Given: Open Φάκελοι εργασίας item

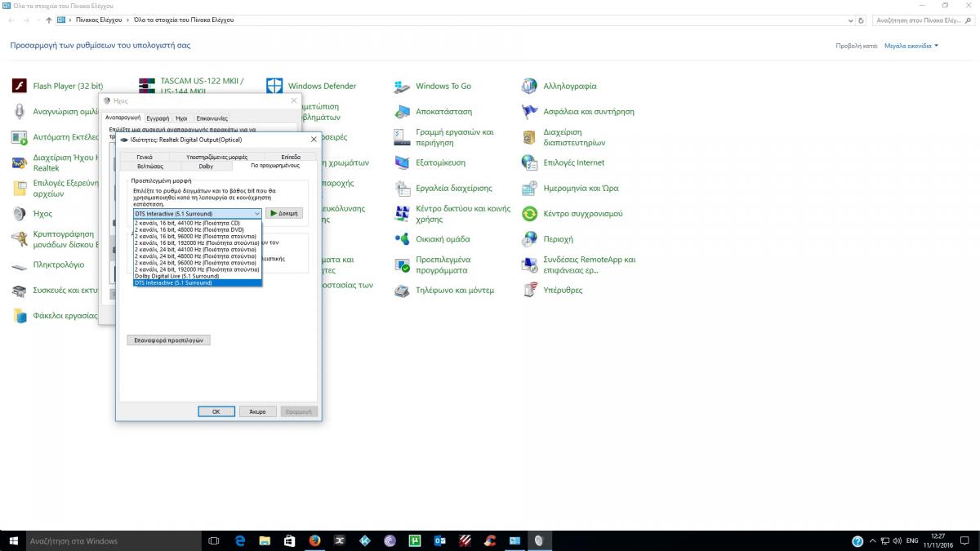Looking at the screenshot, I should point(55,316).
